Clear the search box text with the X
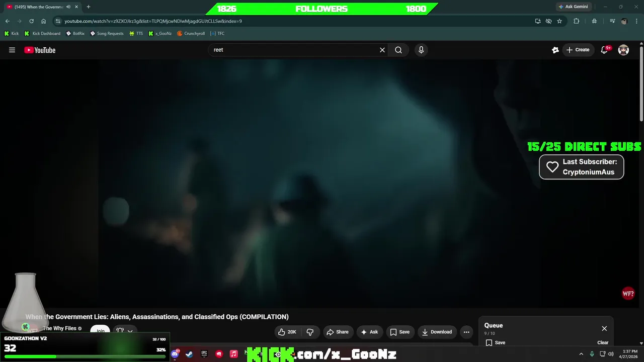The width and height of the screenshot is (644, 362). coord(382,50)
